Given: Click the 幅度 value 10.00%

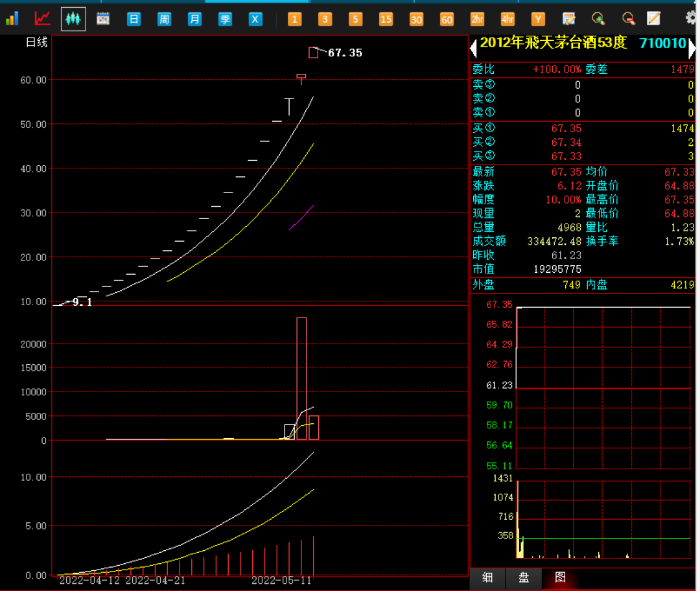Looking at the screenshot, I should [563, 200].
